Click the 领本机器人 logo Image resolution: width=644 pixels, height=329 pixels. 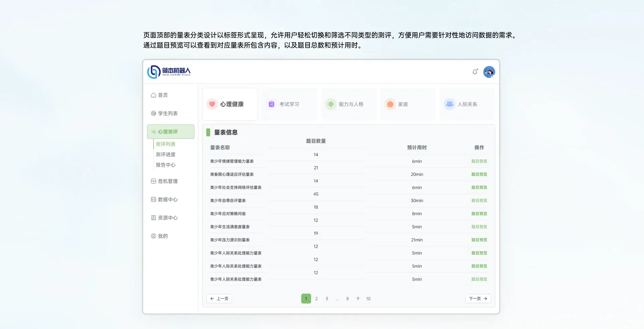(x=169, y=72)
